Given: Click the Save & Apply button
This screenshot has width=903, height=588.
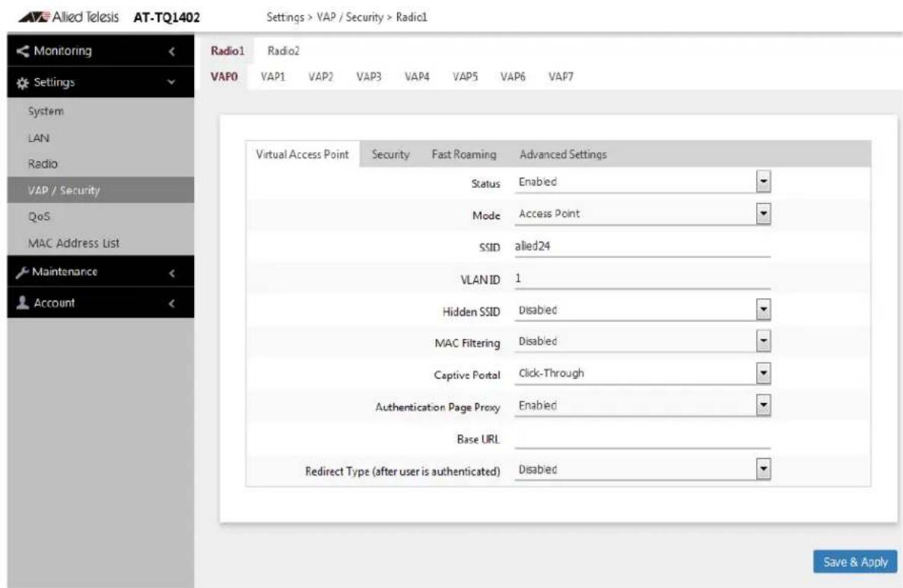Looking at the screenshot, I should [855, 562].
